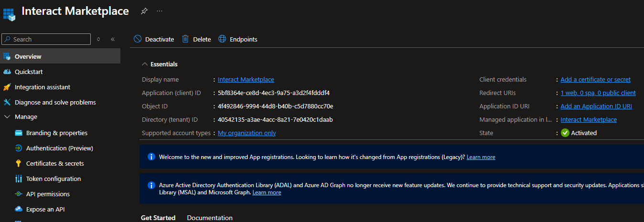Click the Token configuration bars icon
Image resolution: width=644 pixels, height=222 pixels.
coord(19,179)
